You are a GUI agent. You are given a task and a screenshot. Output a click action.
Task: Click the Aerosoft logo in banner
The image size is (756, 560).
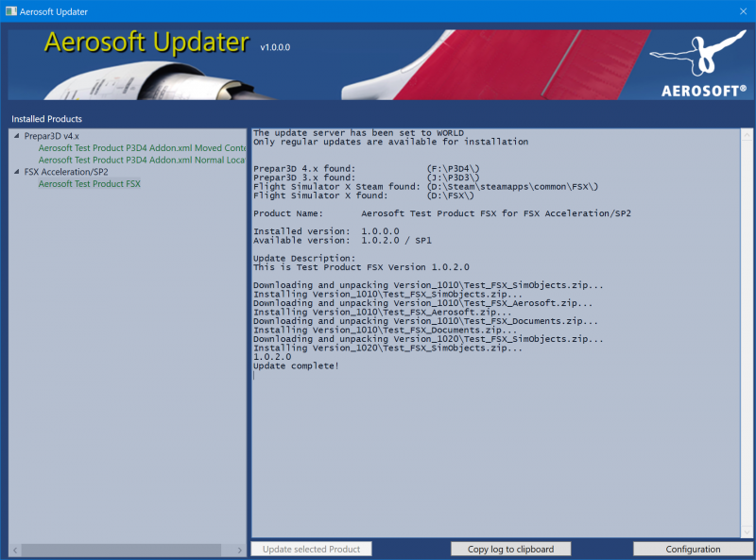(x=698, y=63)
